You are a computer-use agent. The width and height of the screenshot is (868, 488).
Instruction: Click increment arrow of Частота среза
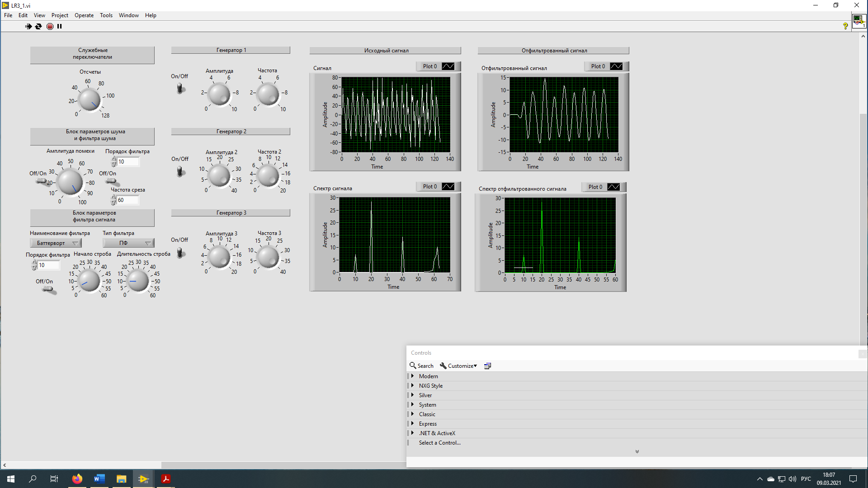(x=114, y=198)
